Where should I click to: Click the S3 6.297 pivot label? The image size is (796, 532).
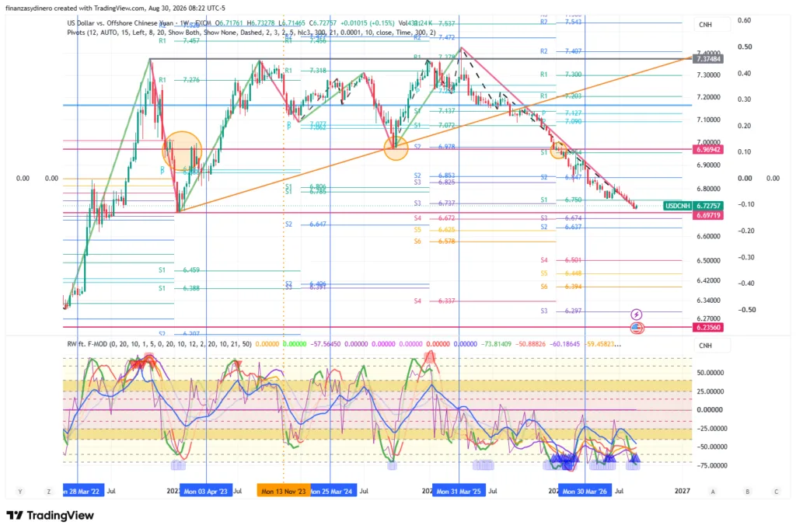[x=561, y=311]
